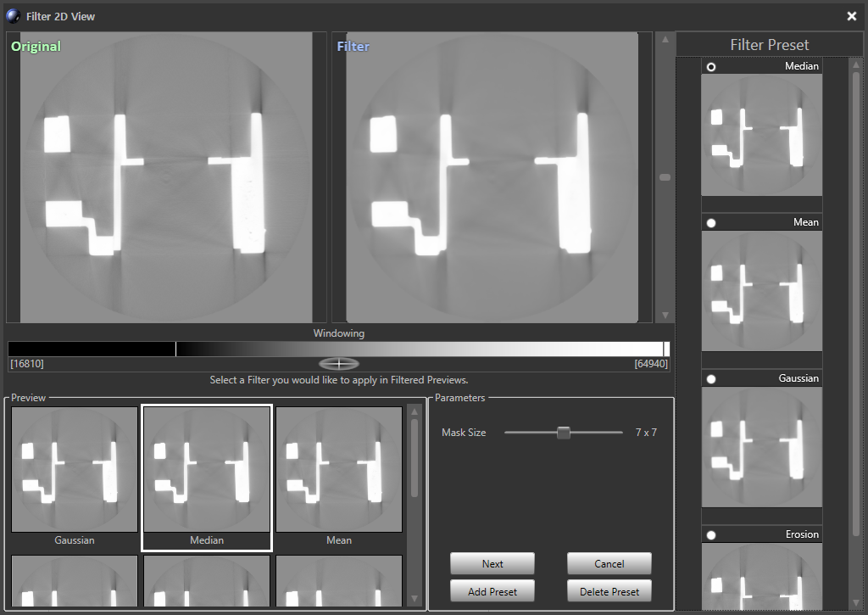Click the Add Preset button
This screenshot has height=615, width=868.
point(492,591)
